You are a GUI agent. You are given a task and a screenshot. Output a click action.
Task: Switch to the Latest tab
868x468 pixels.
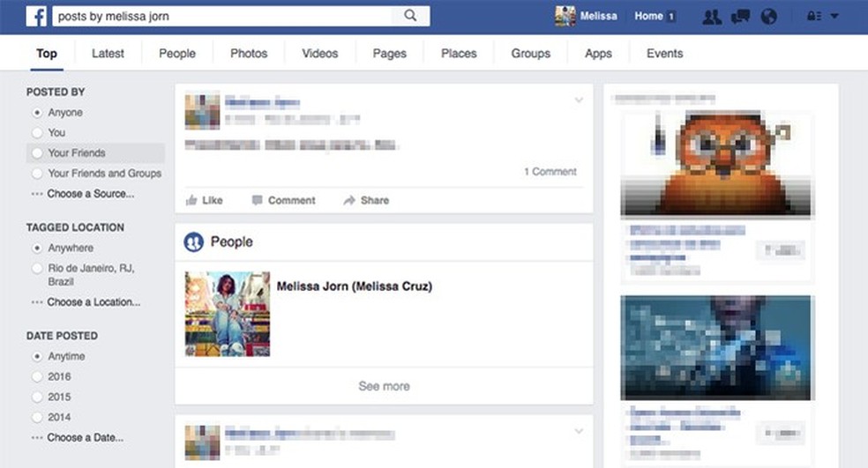(x=108, y=54)
